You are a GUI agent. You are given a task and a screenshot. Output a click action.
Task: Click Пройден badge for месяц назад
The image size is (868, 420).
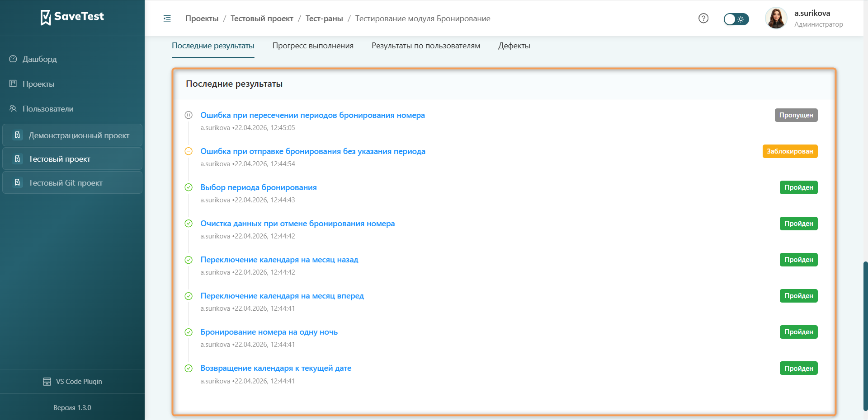click(x=799, y=260)
